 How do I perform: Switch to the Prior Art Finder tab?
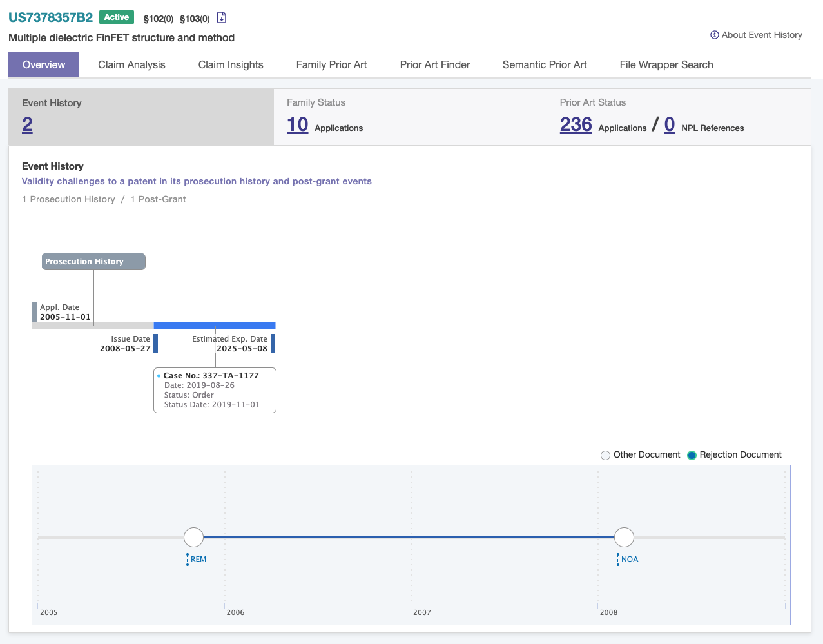point(434,64)
